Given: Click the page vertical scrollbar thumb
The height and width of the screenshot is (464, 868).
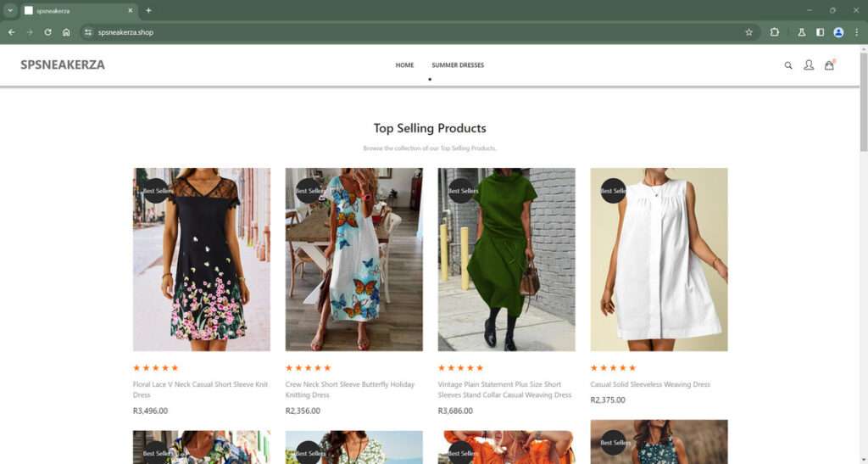Looking at the screenshot, I should click(x=863, y=102).
